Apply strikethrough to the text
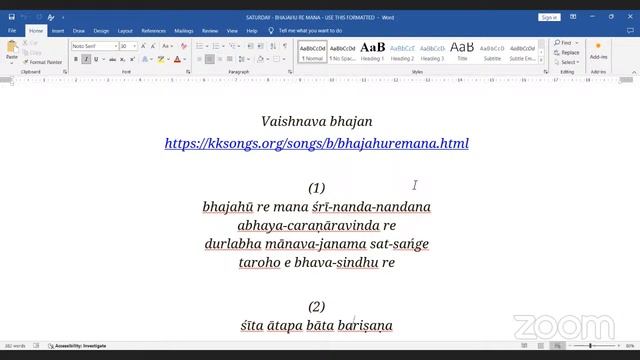640x360 pixels. (x=112, y=60)
